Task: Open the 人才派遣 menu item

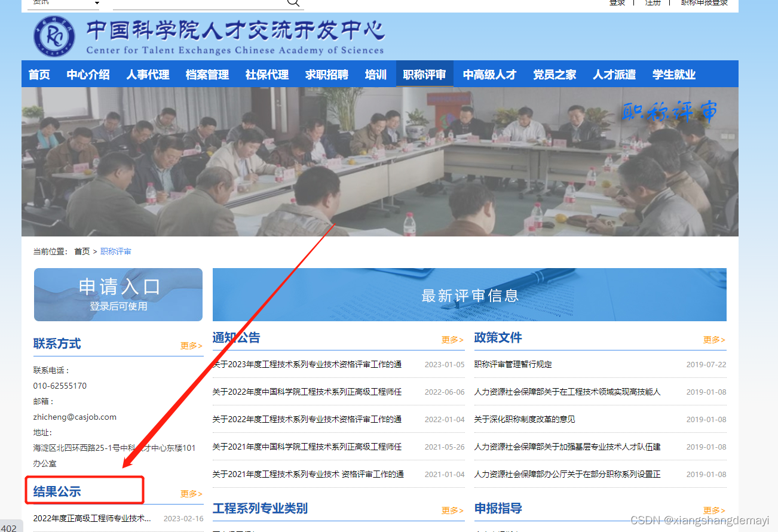Action: click(614, 75)
